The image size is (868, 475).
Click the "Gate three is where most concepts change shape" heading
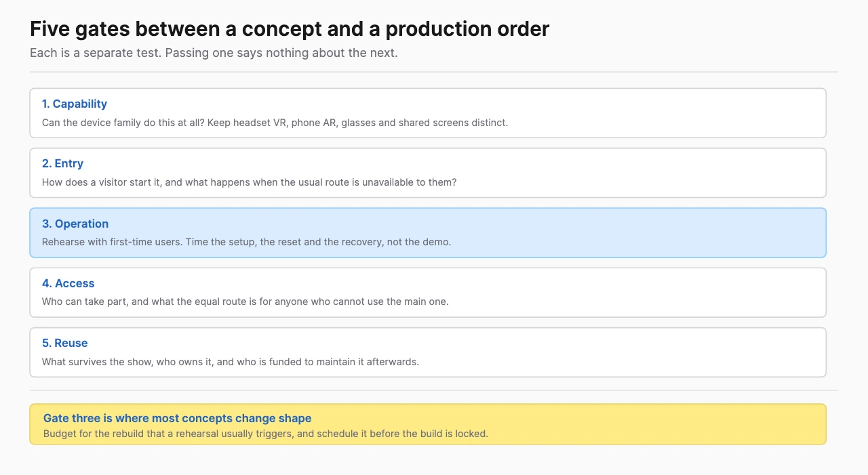(177, 418)
